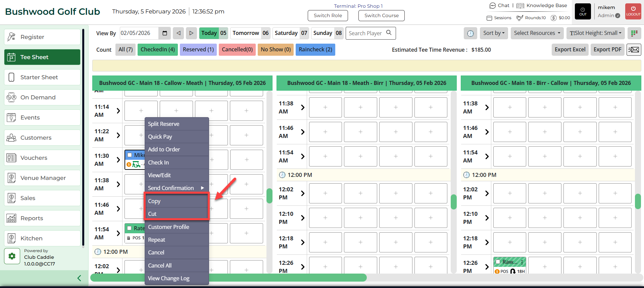Open the Sort by dropdown
The width and height of the screenshot is (644, 288).
(x=494, y=33)
